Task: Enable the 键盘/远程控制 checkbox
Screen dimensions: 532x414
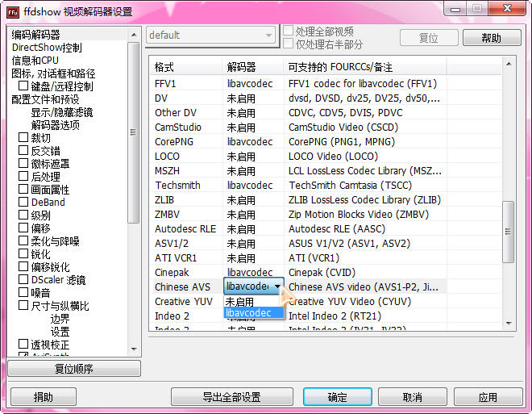Action: tap(23, 86)
